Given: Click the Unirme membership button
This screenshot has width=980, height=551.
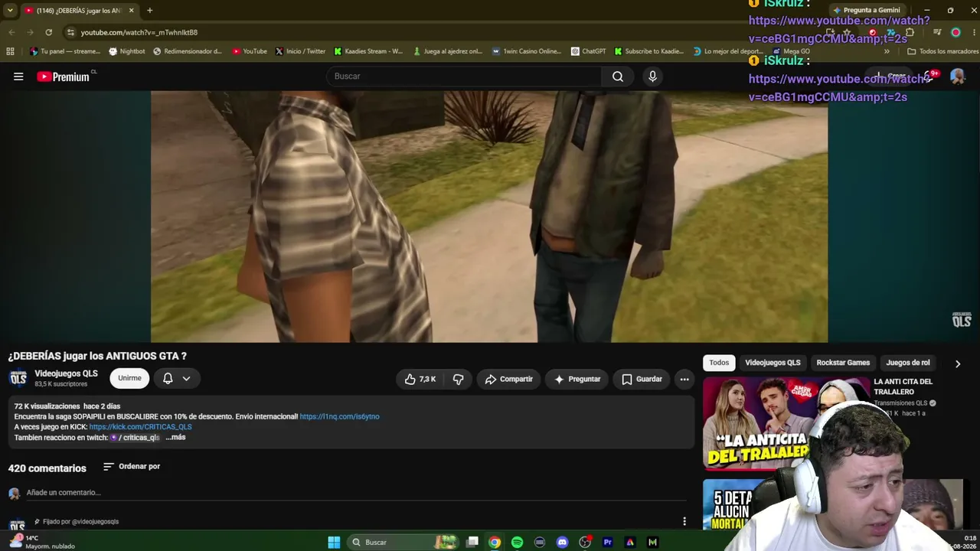Looking at the screenshot, I should (x=129, y=378).
